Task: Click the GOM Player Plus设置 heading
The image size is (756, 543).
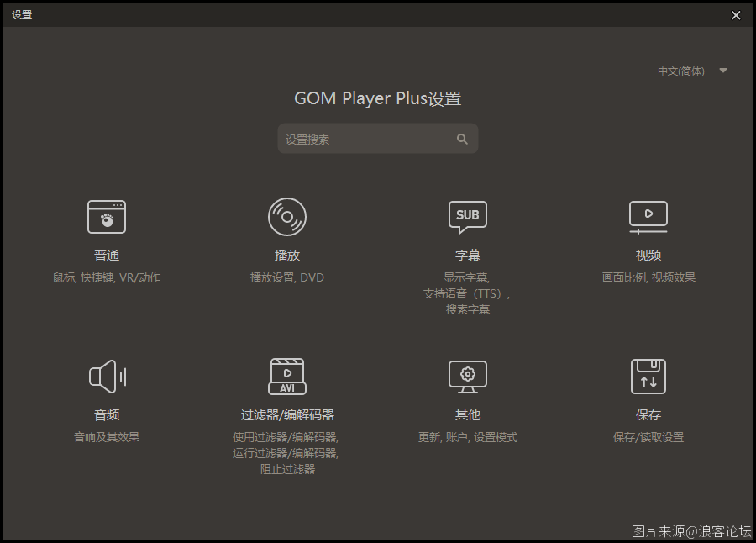Action: (377, 98)
